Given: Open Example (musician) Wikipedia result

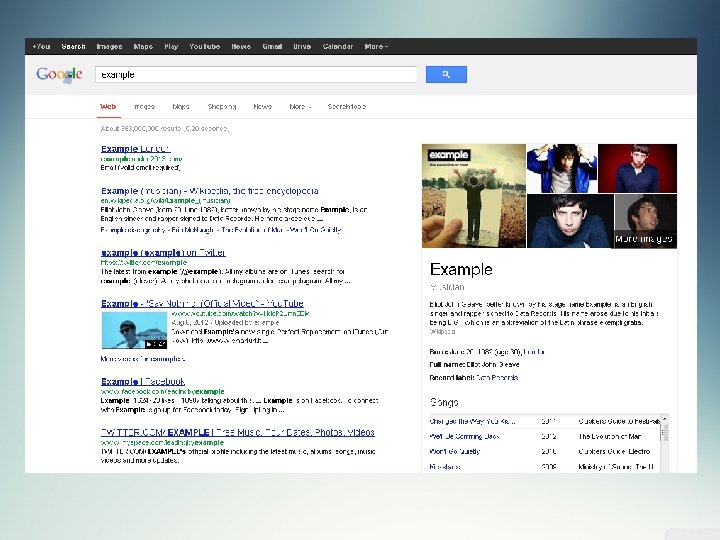Looking at the screenshot, I should [209, 191].
